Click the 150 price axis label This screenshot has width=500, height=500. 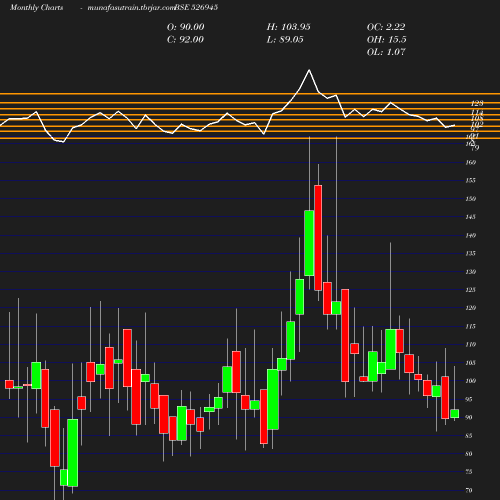[x=471, y=199]
